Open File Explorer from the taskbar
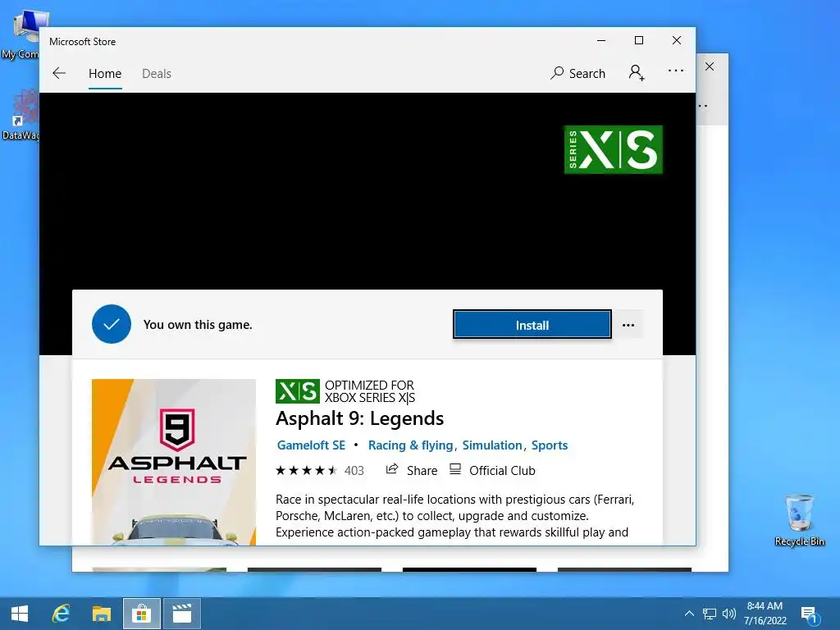This screenshot has width=840, height=630. click(101, 614)
